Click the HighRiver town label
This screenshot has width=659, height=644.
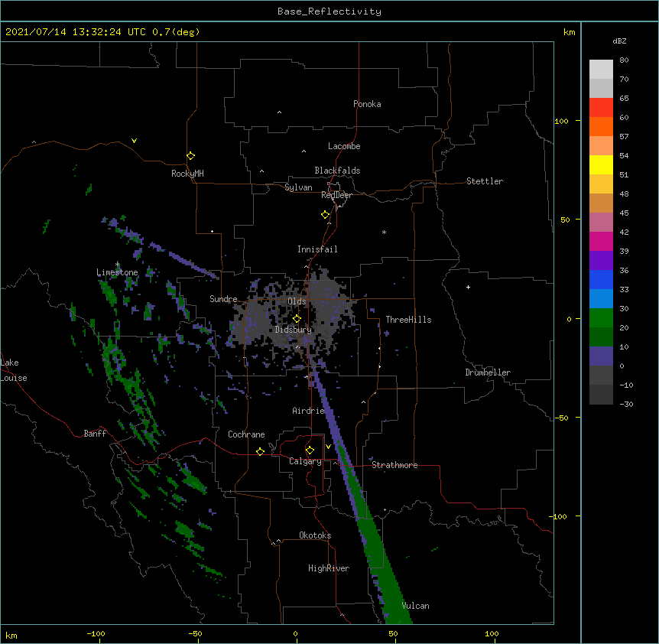(329, 568)
